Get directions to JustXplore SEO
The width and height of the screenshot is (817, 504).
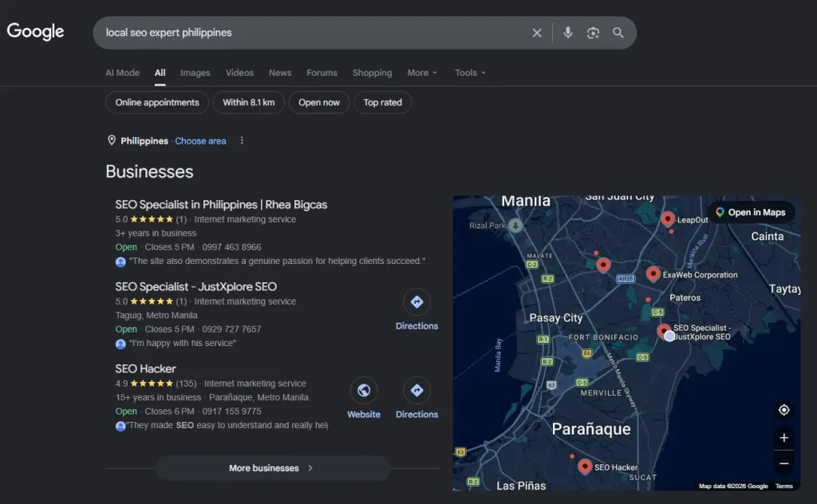(416, 310)
